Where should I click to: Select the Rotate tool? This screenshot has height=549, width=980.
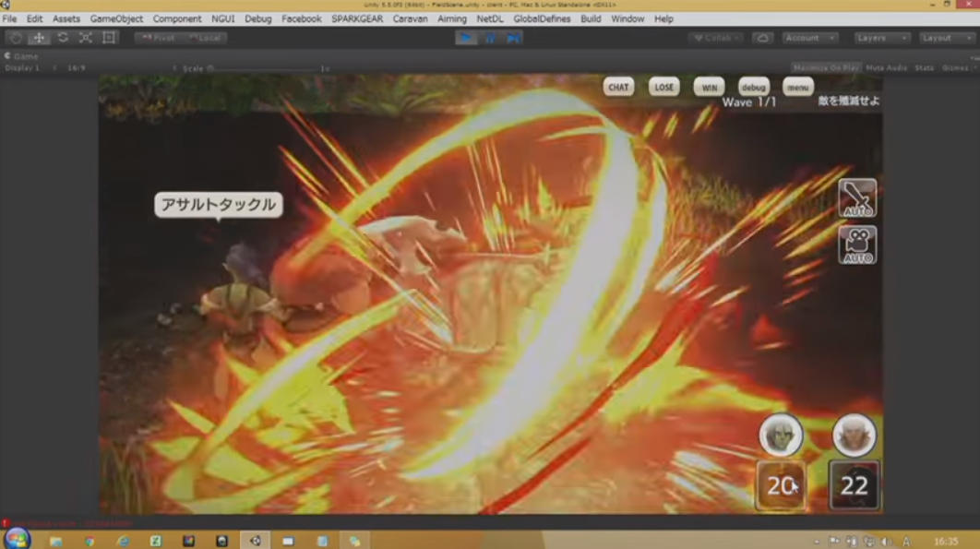[63, 38]
